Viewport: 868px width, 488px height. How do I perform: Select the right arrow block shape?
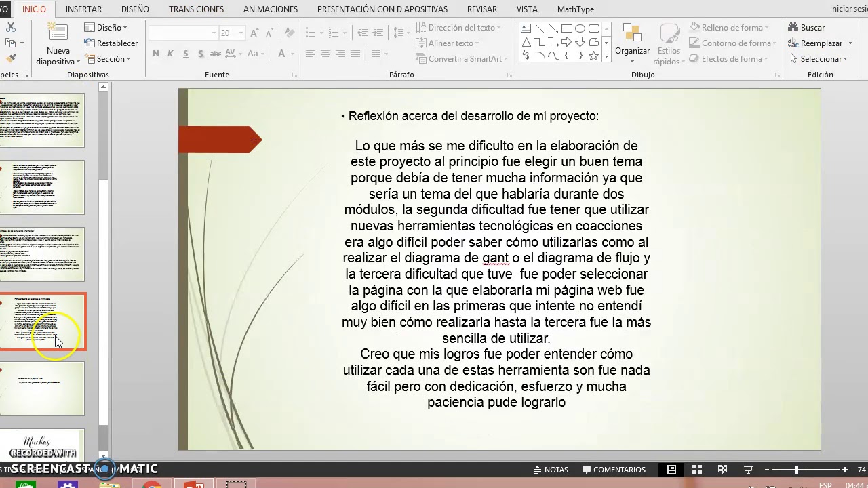point(567,42)
